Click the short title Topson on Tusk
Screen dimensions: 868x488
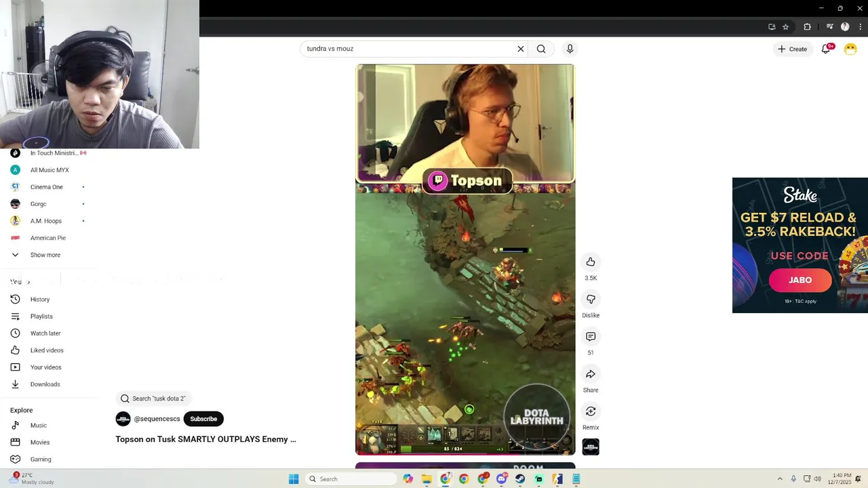coord(205,439)
